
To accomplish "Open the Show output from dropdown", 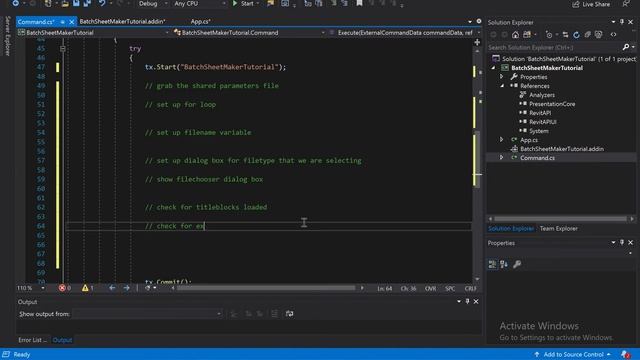I will point(148,314).
